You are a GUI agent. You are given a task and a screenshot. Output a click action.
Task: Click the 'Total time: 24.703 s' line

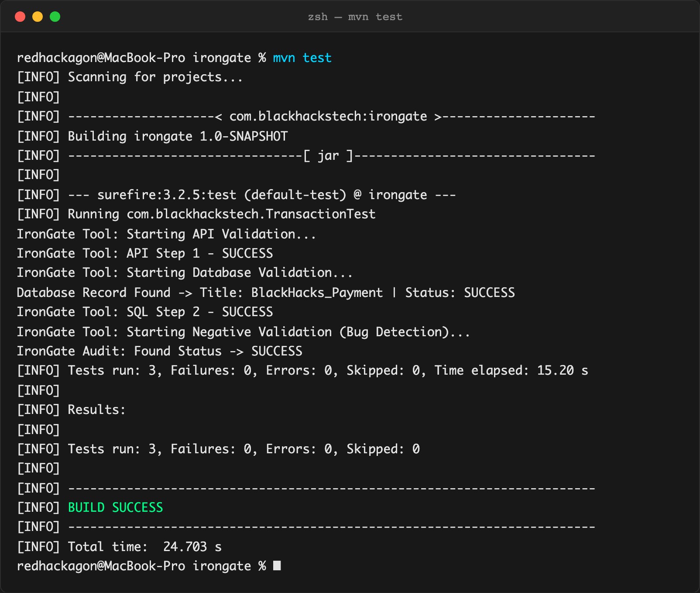click(x=119, y=546)
